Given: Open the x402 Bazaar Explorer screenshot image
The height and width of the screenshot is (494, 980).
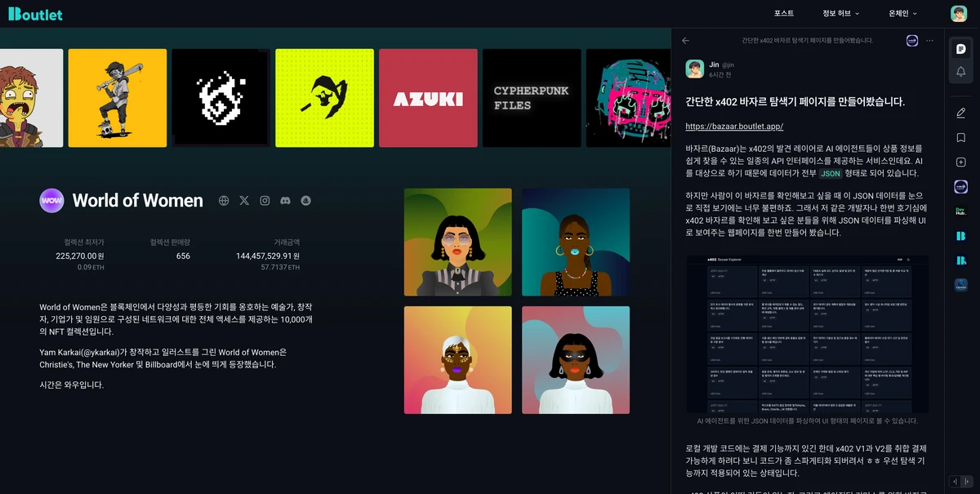Looking at the screenshot, I should point(807,334).
